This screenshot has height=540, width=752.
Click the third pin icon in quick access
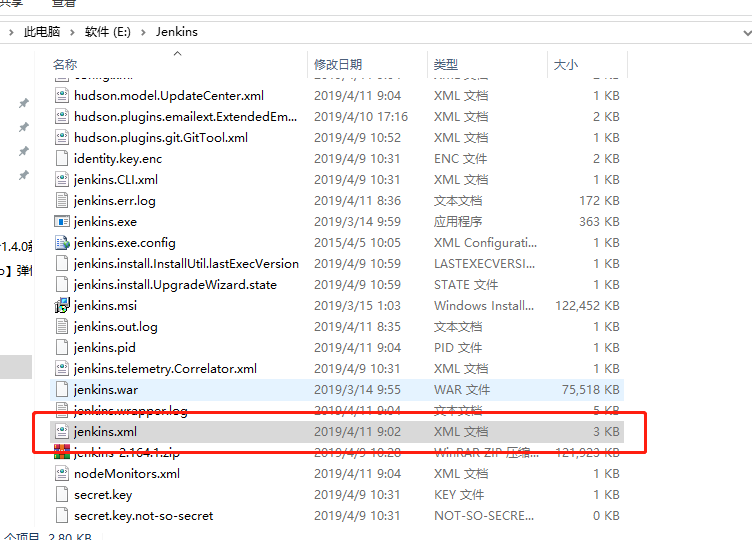click(x=24, y=151)
